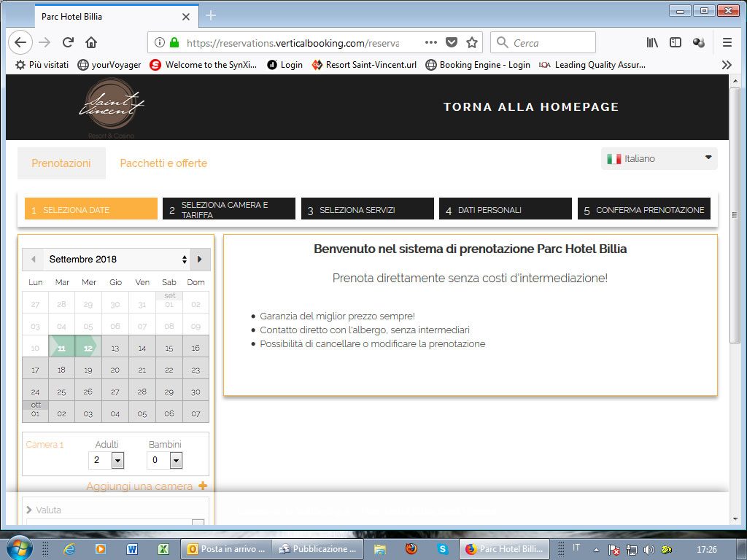747x560 pixels.
Task: Click the green padlock security icon
Action: coord(174,42)
